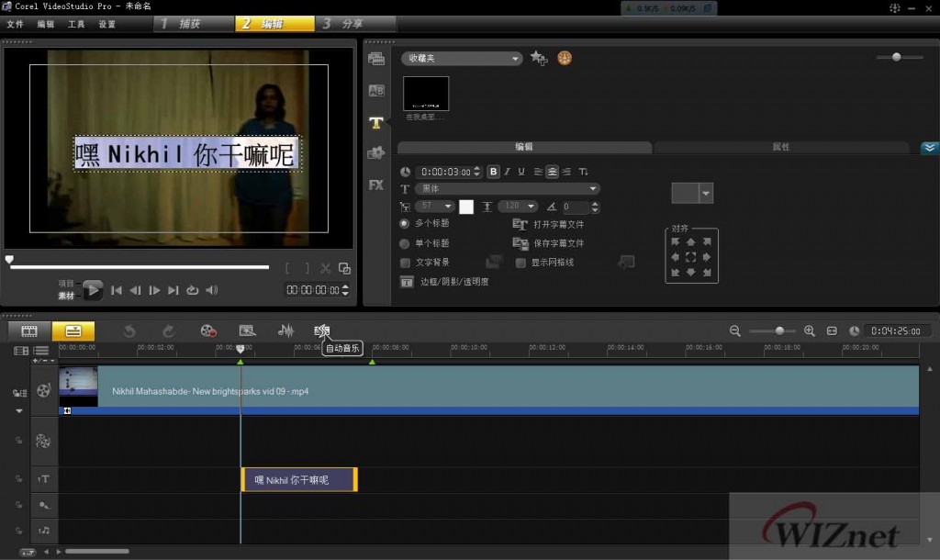
Task: Open the 黑体 font dropdown
Action: pos(507,189)
